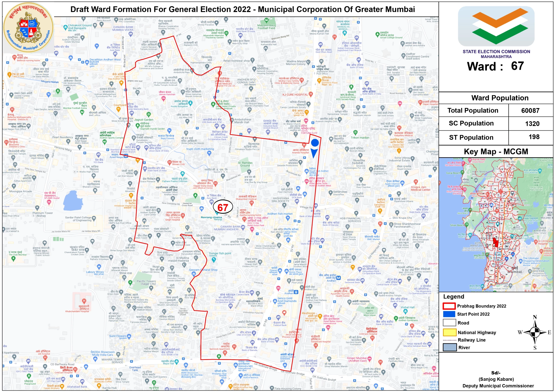Click the BMC municipal corporation emblem

pos(28,27)
